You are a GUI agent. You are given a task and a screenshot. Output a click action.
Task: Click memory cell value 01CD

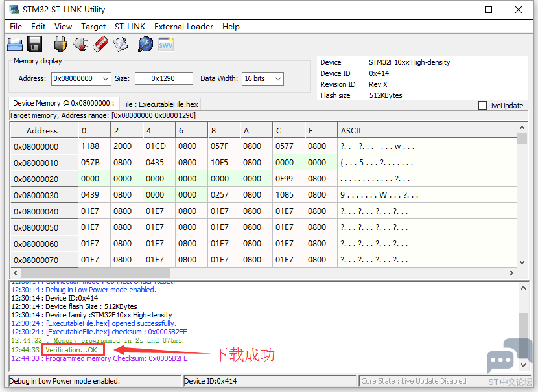pos(159,146)
